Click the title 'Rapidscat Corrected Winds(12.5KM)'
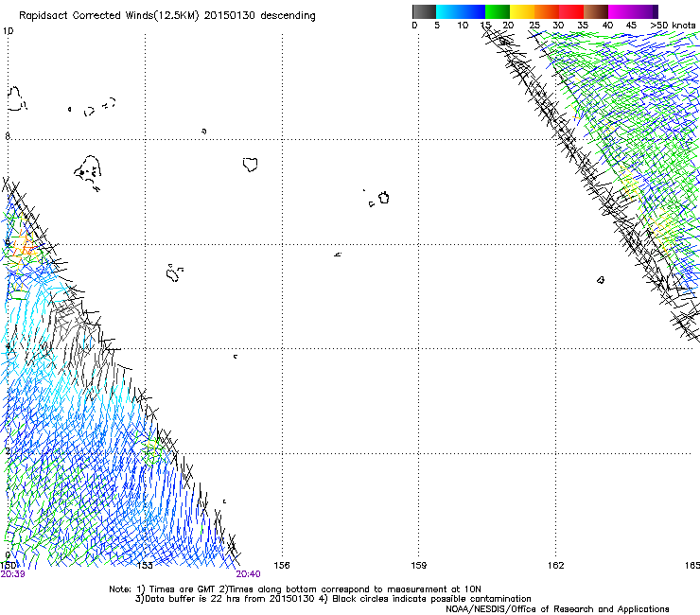This screenshot has width=700, height=615. (x=109, y=16)
